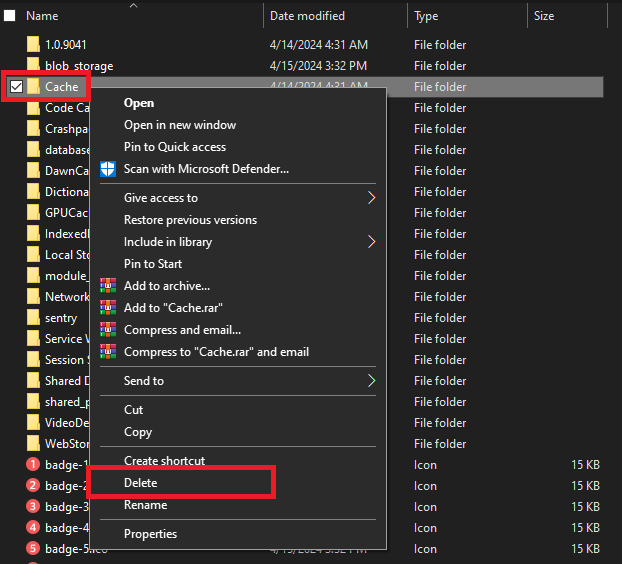Click the 15 KB size of badge-1
The height and width of the screenshot is (564, 622).
585,464
